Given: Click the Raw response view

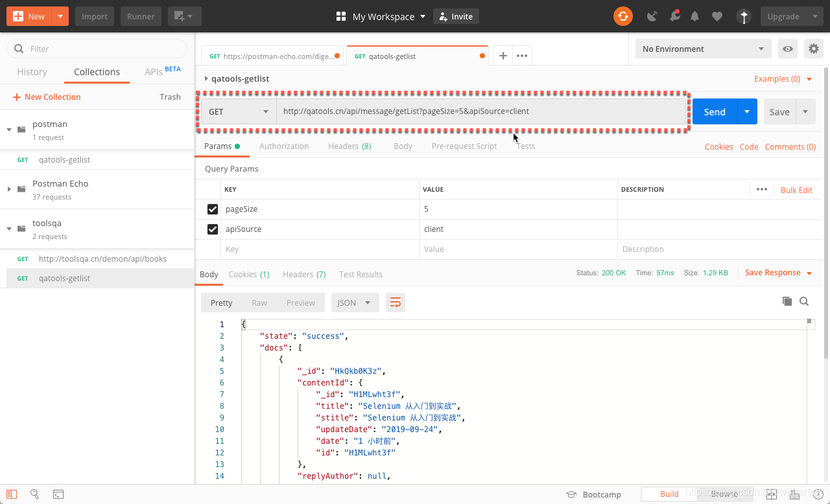Looking at the screenshot, I should tap(259, 303).
